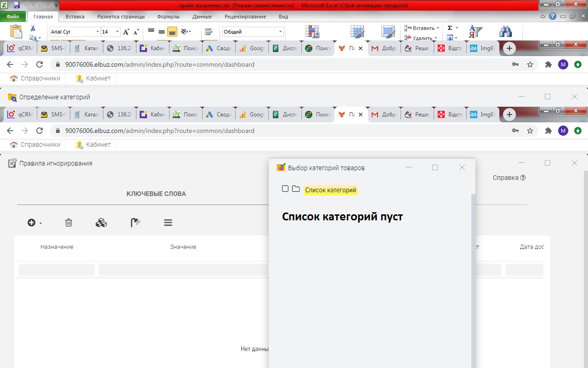Click the stacked boxes icon in the rules toolbar

pos(101,223)
